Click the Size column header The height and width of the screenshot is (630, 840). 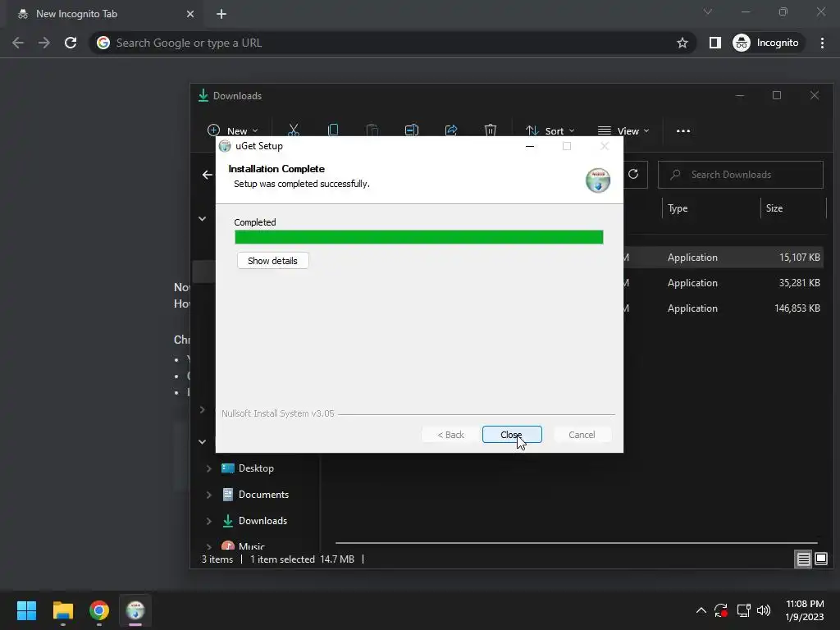click(793, 208)
